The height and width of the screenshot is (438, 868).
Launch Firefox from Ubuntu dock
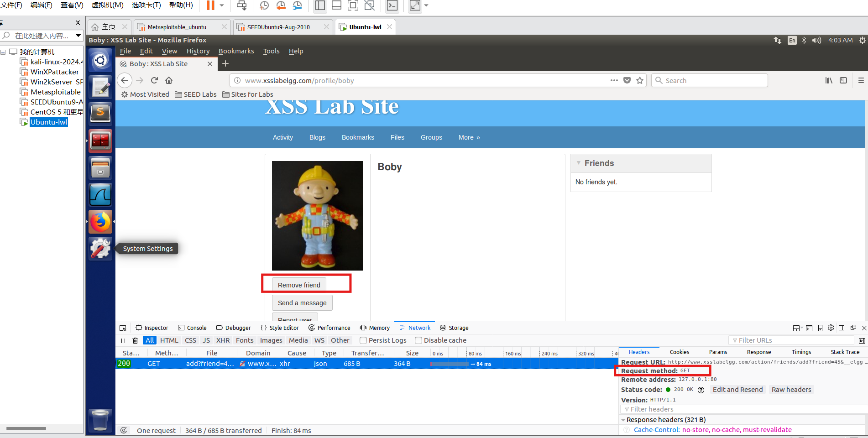pyautogui.click(x=100, y=222)
